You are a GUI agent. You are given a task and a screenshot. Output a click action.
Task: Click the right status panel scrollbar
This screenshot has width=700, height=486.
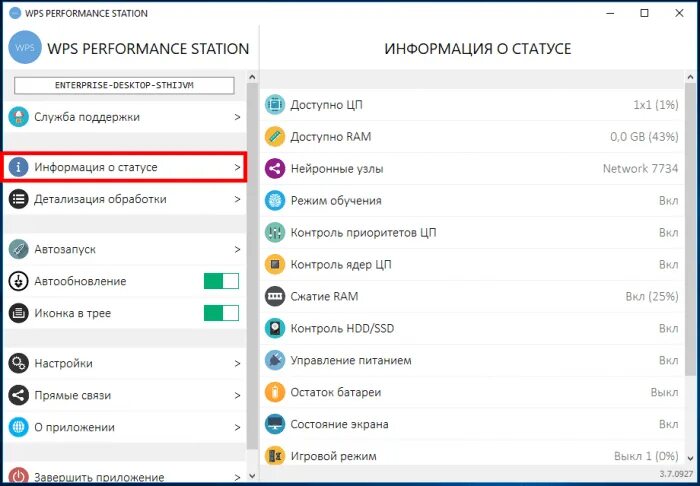(x=690, y=228)
